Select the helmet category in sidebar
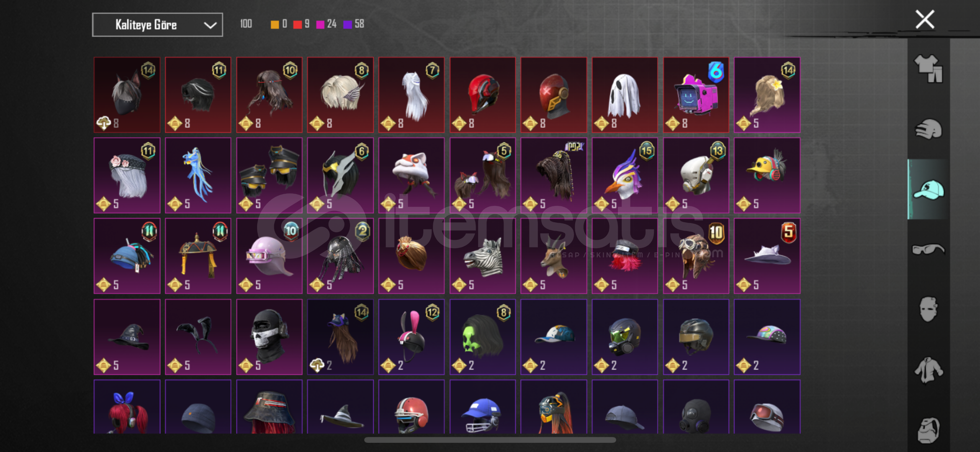Screen dimensions: 980x452 click(x=928, y=129)
